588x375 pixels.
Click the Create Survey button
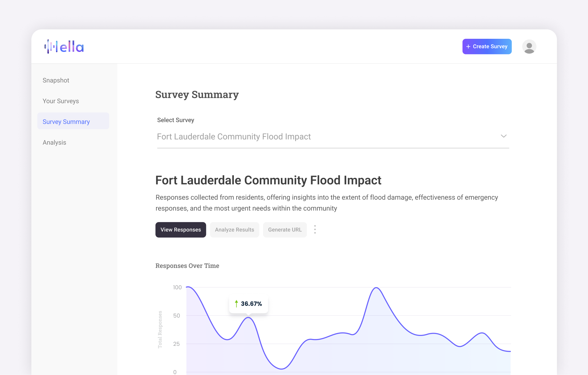pos(487,47)
